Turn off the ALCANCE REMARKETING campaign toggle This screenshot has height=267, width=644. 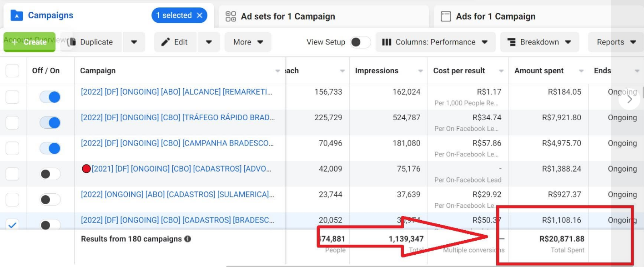tap(50, 97)
